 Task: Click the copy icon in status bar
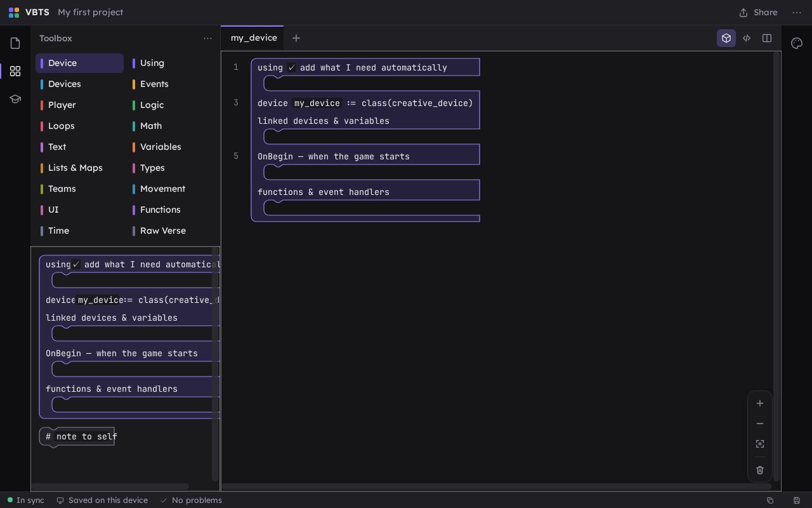(x=770, y=500)
